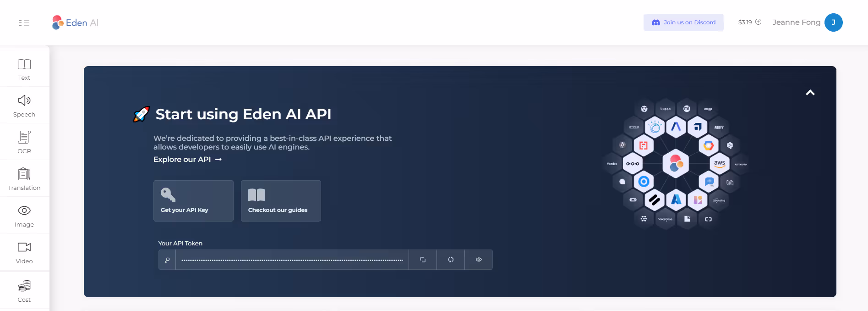Follow the Explore our API link

187,159
